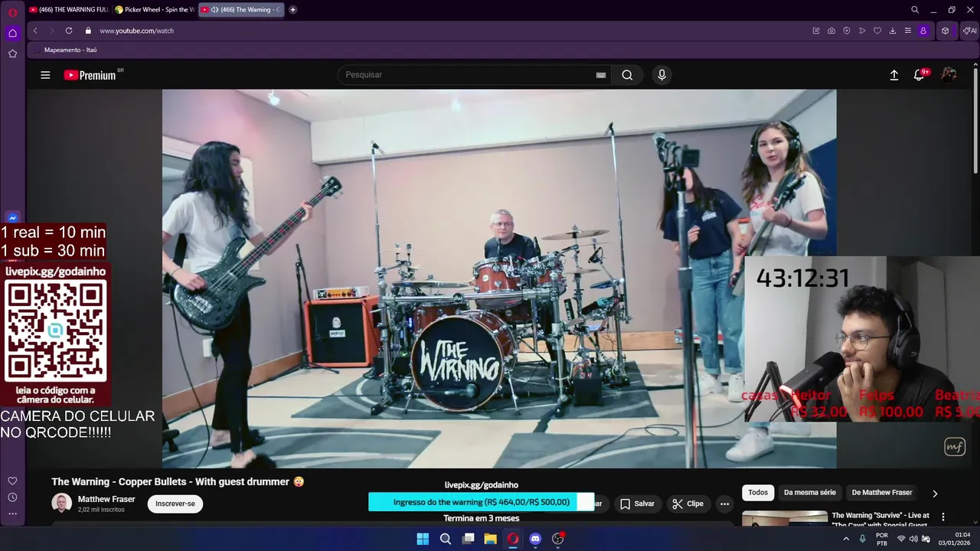This screenshot has width=980, height=551.
Task: Open Task View on taskbar
Action: tap(468, 539)
